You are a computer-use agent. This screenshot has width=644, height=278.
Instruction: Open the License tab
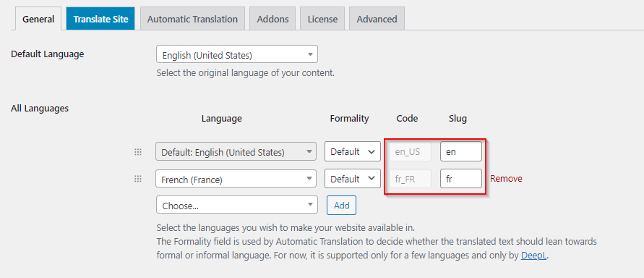(x=322, y=19)
